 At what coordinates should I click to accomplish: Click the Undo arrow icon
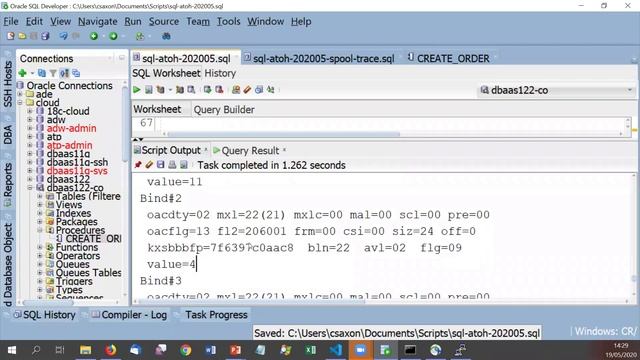pyautogui.click(x=63, y=36)
